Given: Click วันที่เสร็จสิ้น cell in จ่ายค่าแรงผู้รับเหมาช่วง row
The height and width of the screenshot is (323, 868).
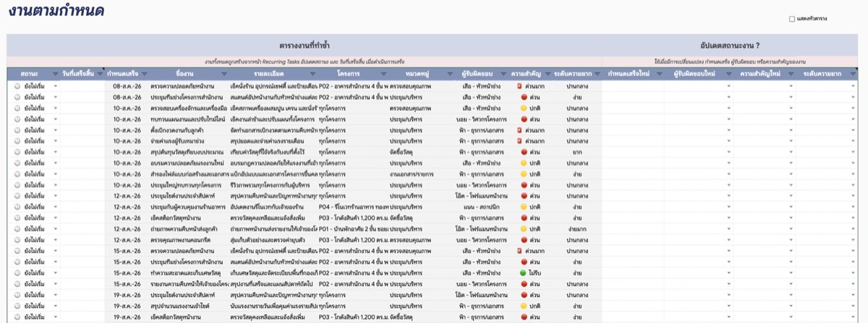Looking at the screenshot, I should coord(81,141).
